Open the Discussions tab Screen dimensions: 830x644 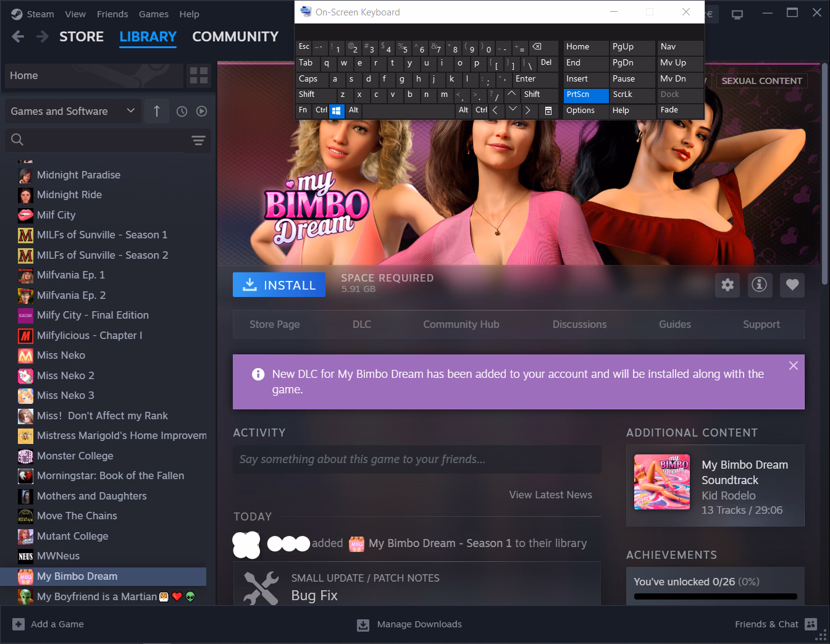coord(579,325)
